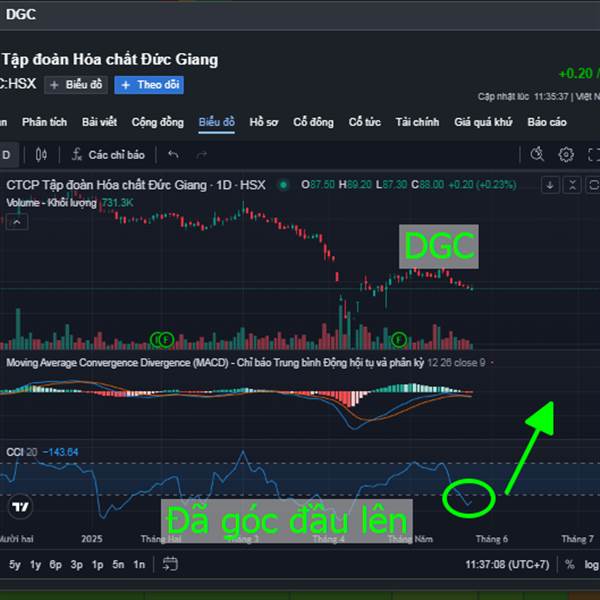Open the Giá quá khứ tab
This screenshot has width=600, height=600.
coord(483,122)
